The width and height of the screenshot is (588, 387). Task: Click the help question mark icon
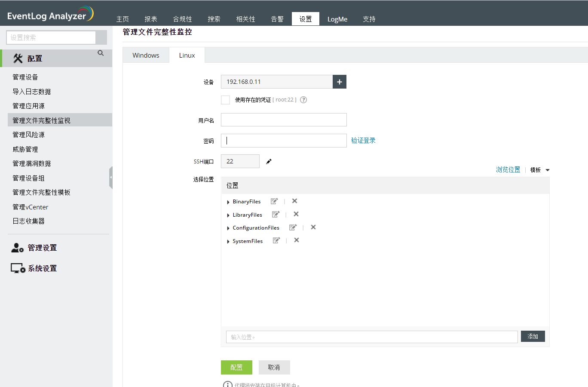coord(303,100)
